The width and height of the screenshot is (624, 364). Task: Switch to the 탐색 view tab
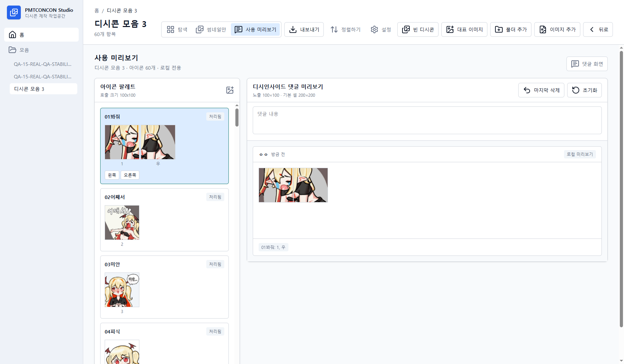point(177,29)
